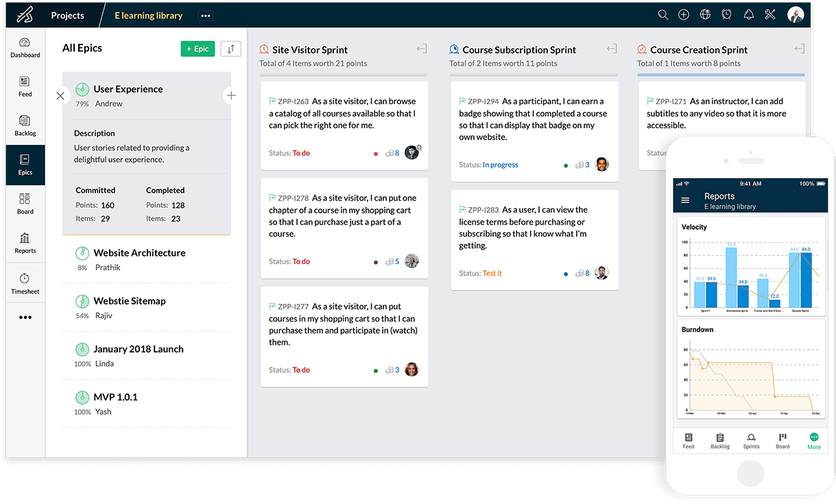Screen dimensions: 836x504
Task: Open Reports in the left sidebar
Action: (x=25, y=243)
